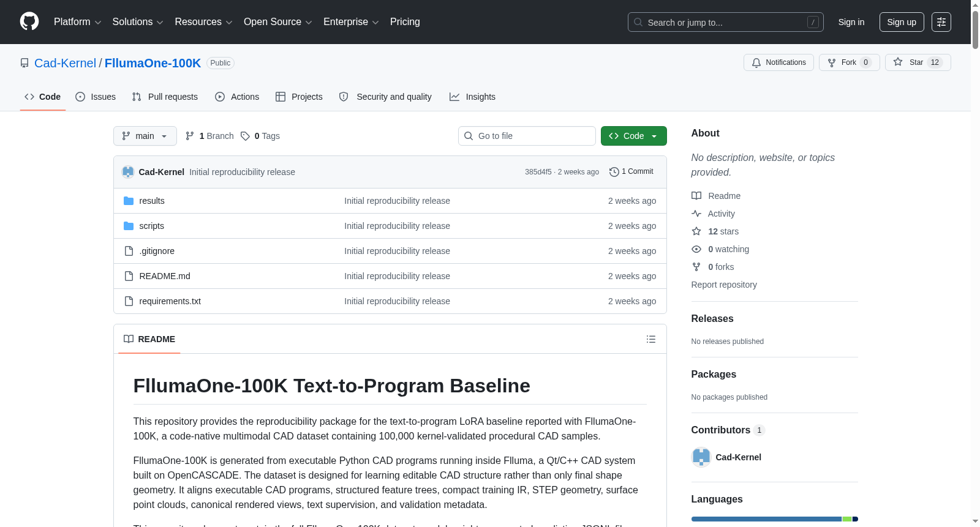Open the Projects tab

click(299, 97)
